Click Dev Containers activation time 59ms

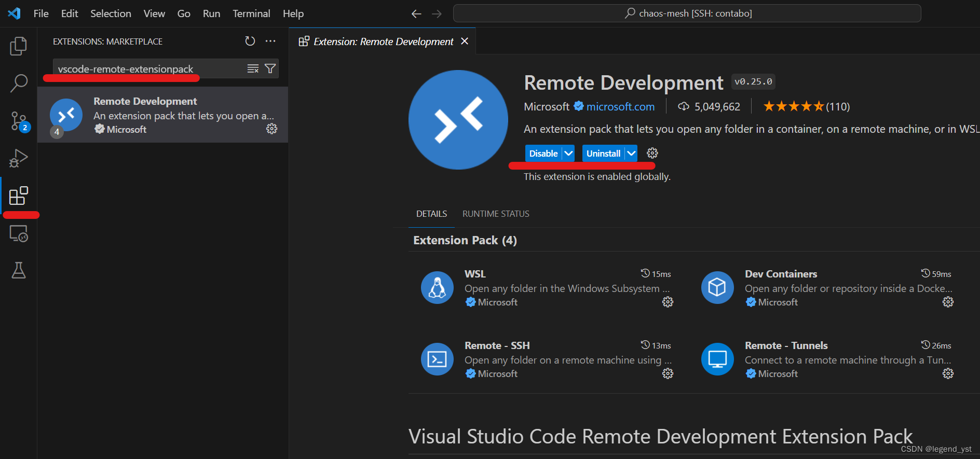point(936,274)
